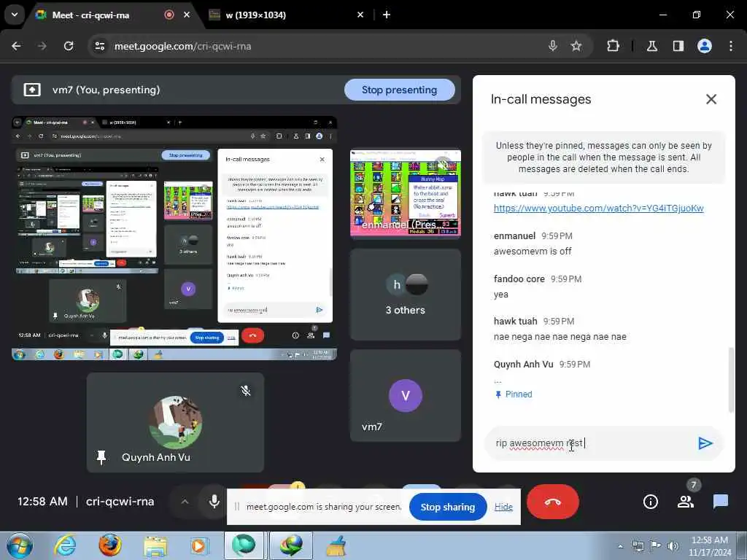Close the In-call messages panel
The image size is (747, 560).
[x=711, y=99]
